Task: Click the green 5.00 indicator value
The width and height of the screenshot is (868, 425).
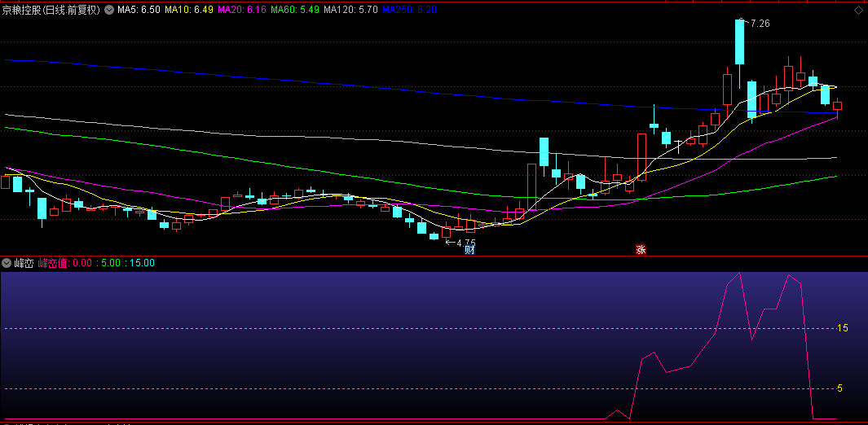Action: click(111, 263)
